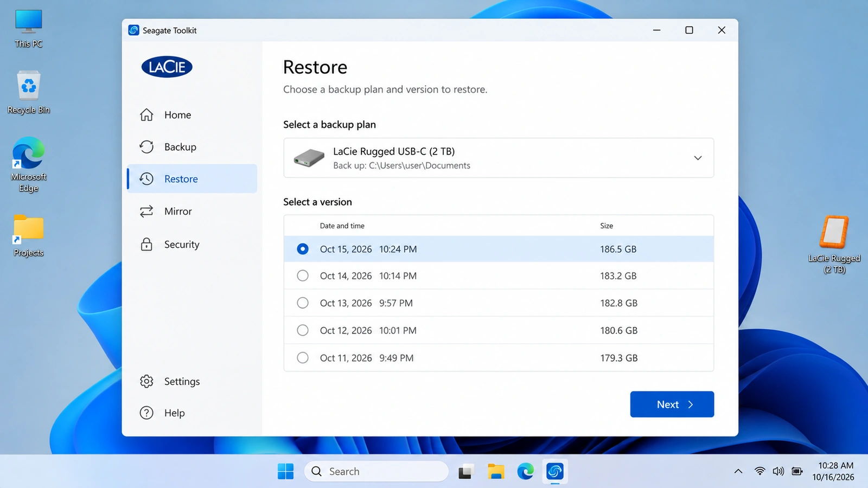Viewport: 868px width, 488px height.
Task: Switch to the Mirror section
Action: pyautogui.click(x=192, y=211)
